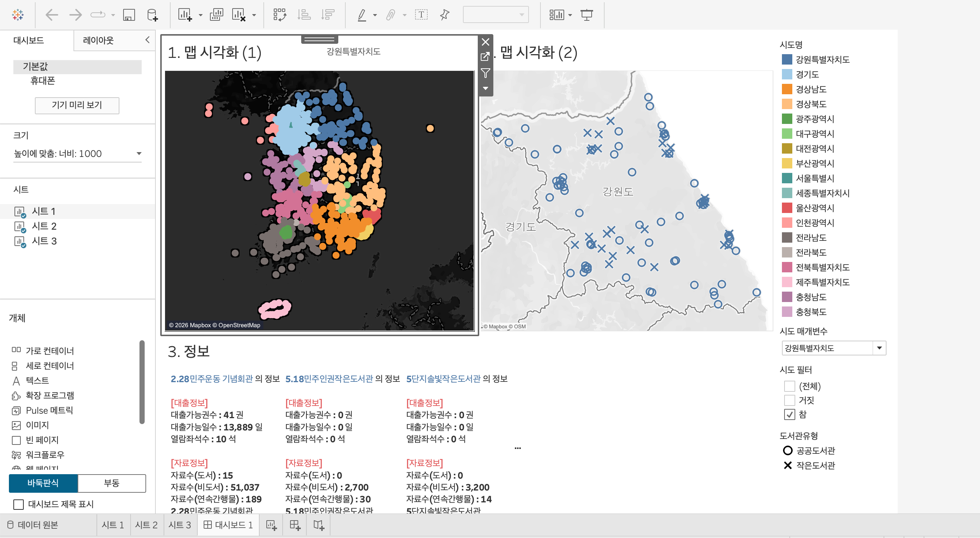Click the funnel filter icon on map sheet
This screenshot has height=538, width=980.
tap(486, 73)
